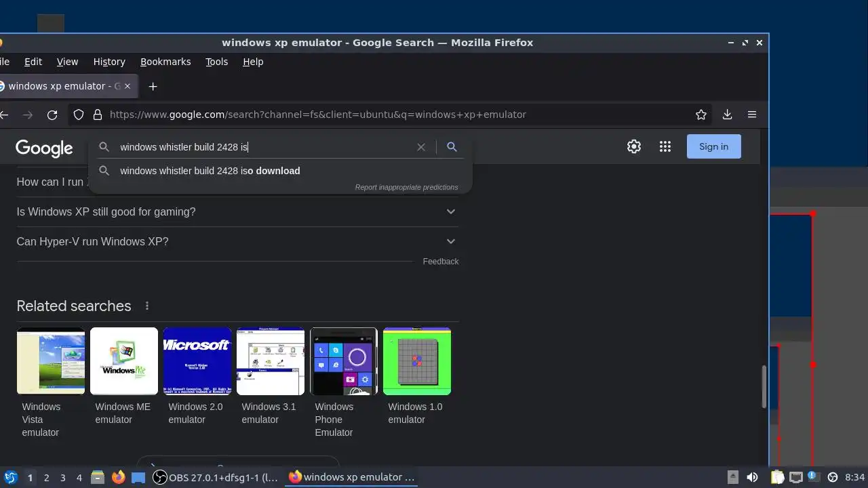Open Firefox hamburger application menu
This screenshot has height=488, width=868.
click(x=752, y=115)
